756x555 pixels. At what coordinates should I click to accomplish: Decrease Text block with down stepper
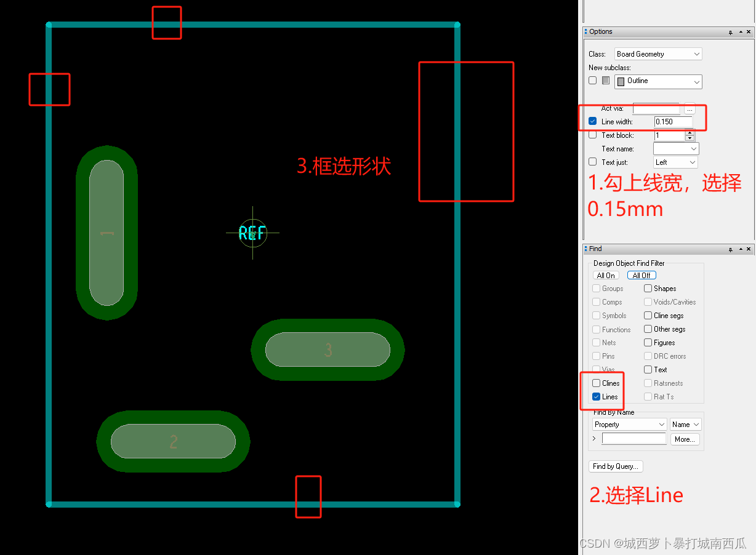pyautogui.click(x=690, y=138)
